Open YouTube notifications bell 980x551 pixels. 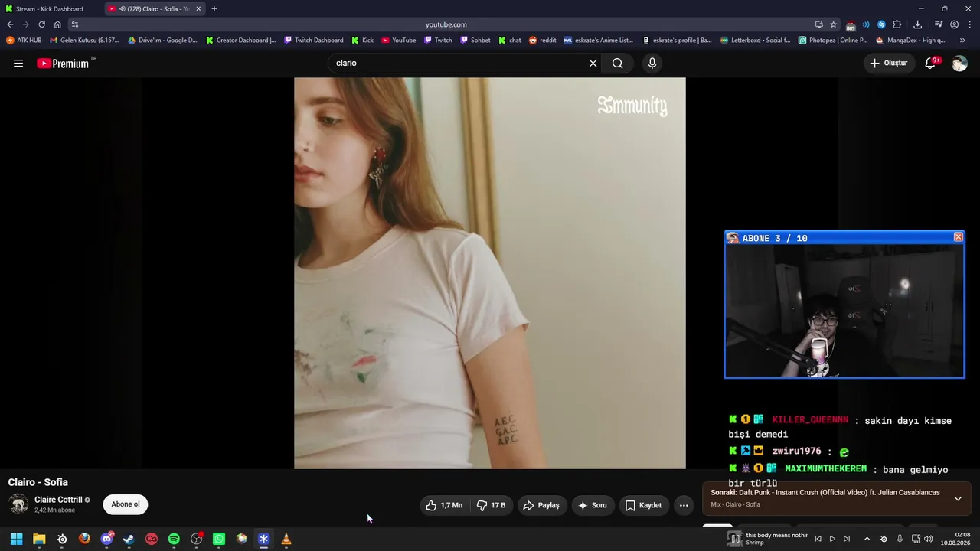coord(931,64)
